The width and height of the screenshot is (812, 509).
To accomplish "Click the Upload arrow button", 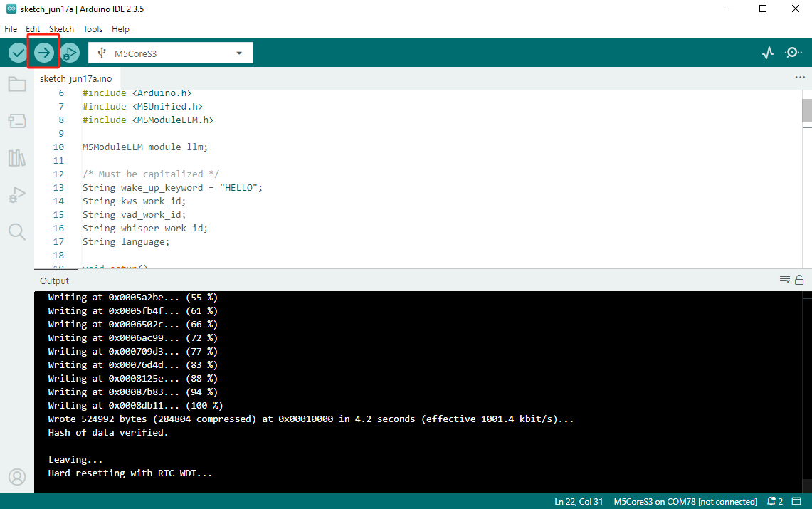I will (44, 53).
